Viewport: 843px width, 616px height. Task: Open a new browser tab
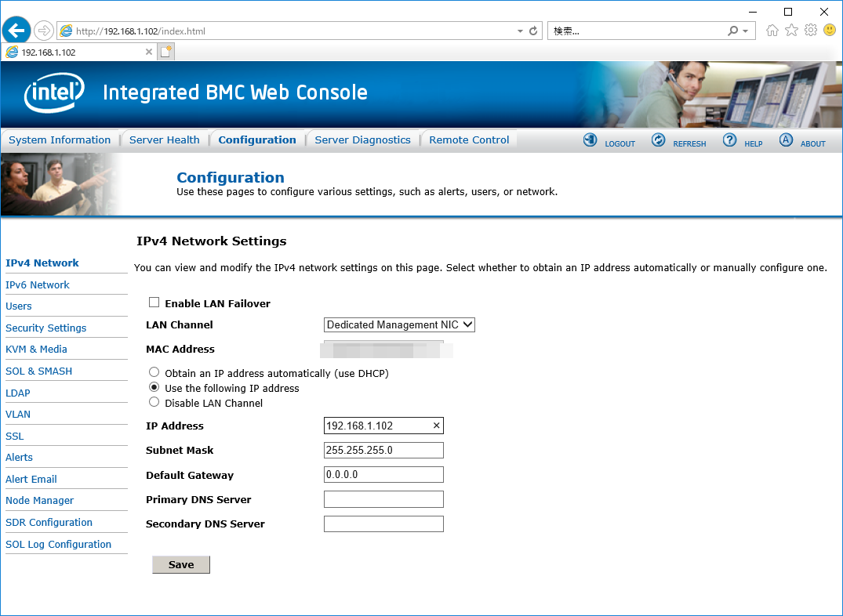[x=166, y=52]
